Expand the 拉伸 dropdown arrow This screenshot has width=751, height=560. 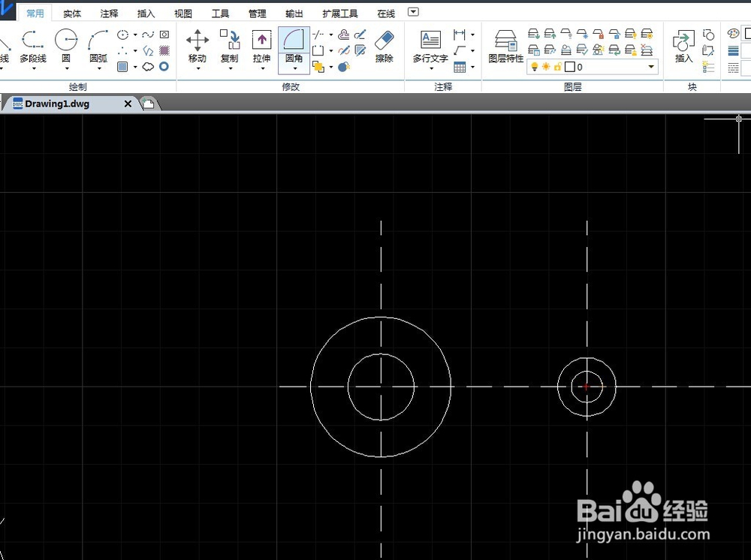(x=262, y=69)
